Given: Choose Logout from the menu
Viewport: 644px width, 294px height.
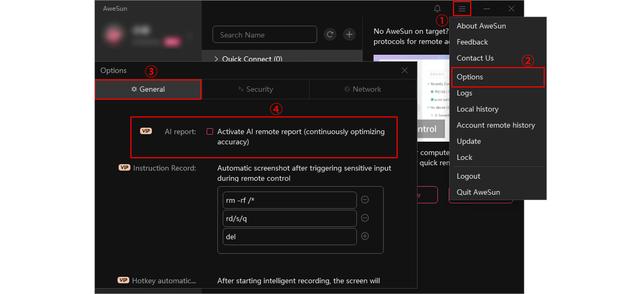Looking at the screenshot, I should click(x=497, y=176).
